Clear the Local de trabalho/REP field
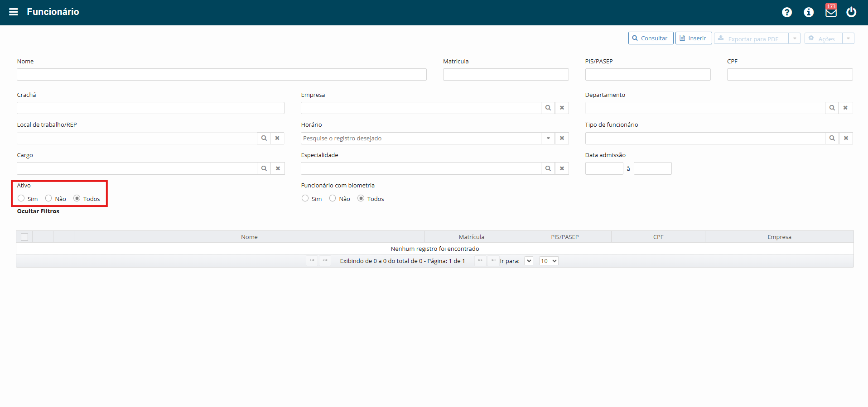Screen dimensions: 868x407 278,138
